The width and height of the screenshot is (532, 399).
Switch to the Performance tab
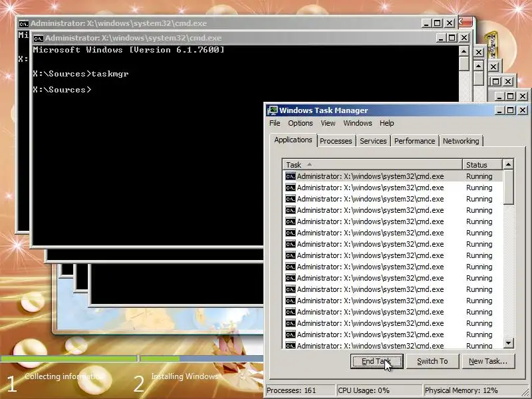(414, 141)
